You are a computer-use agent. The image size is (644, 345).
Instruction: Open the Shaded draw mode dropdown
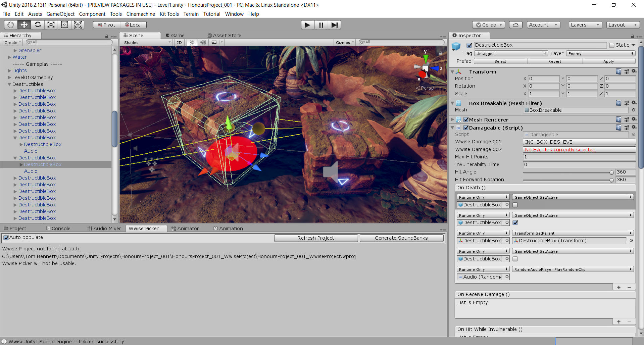click(x=147, y=43)
